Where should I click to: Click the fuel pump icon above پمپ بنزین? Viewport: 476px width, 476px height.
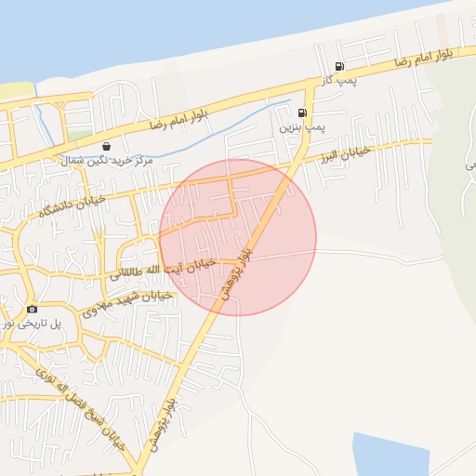(302, 112)
